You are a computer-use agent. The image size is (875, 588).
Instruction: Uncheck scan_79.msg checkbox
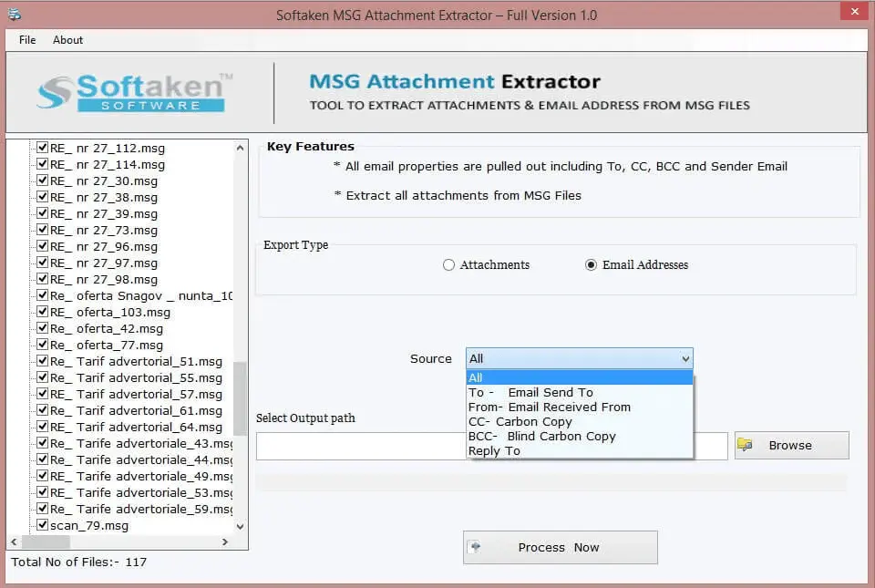[x=43, y=524]
